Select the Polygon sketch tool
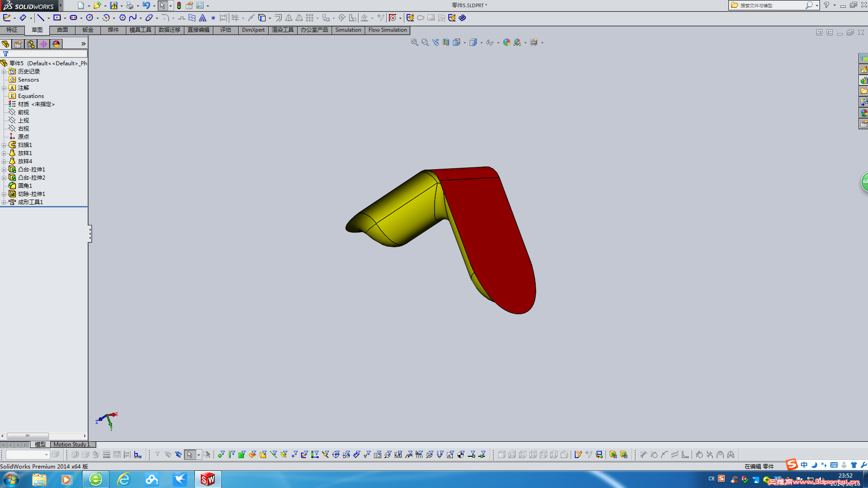The width and height of the screenshot is (868, 488). point(122,18)
